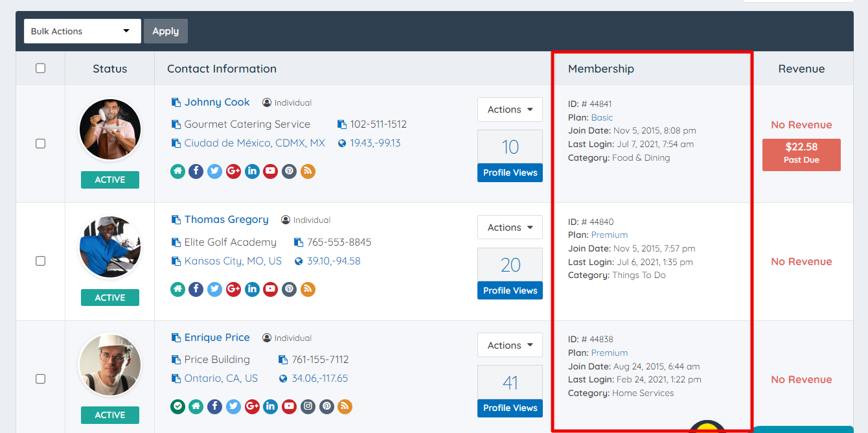Open Johnny Cook's Facebook icon
This screenshot has width=868, height=433.
[196, 171]
